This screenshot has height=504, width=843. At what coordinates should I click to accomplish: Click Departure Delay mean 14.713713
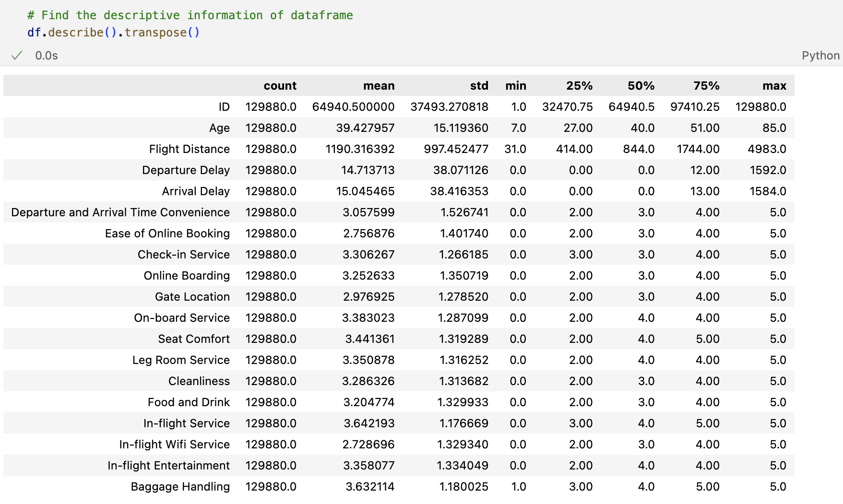pyautogui.click(x=368, y=170)
